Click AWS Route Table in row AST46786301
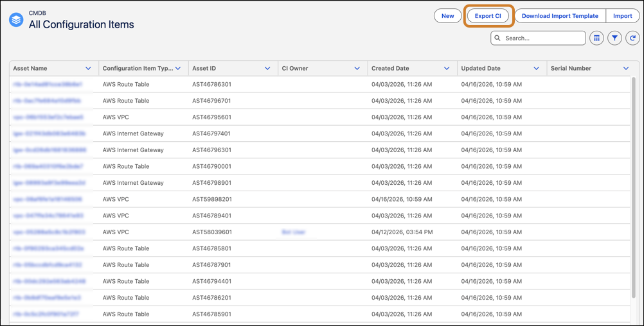 pyautogui.click(x=126, y=85)
